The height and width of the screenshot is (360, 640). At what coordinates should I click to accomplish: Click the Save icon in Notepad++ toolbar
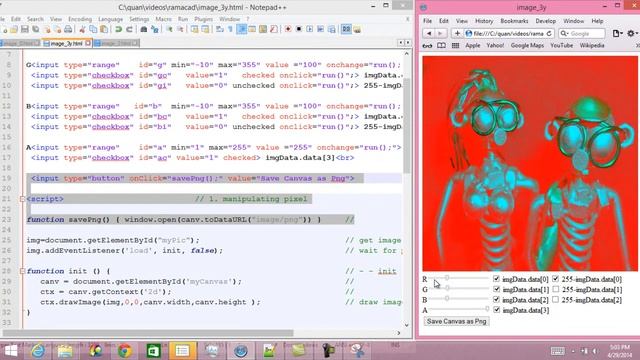pyautogui.click(x=25, y=29)
